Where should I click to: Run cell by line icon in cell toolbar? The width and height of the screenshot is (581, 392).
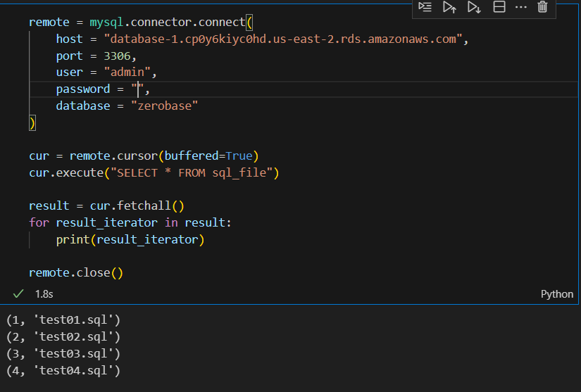[425, 7]
